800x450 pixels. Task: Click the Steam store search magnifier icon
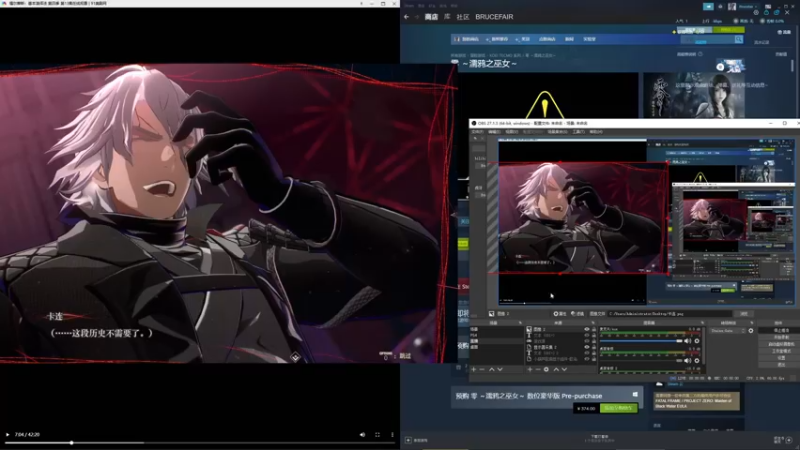739,39
